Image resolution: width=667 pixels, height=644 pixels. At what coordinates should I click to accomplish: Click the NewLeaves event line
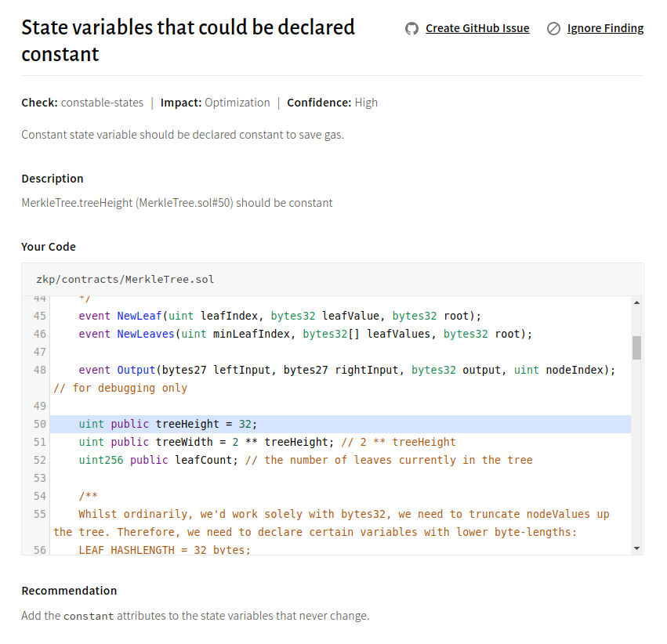tap(305, 334)
